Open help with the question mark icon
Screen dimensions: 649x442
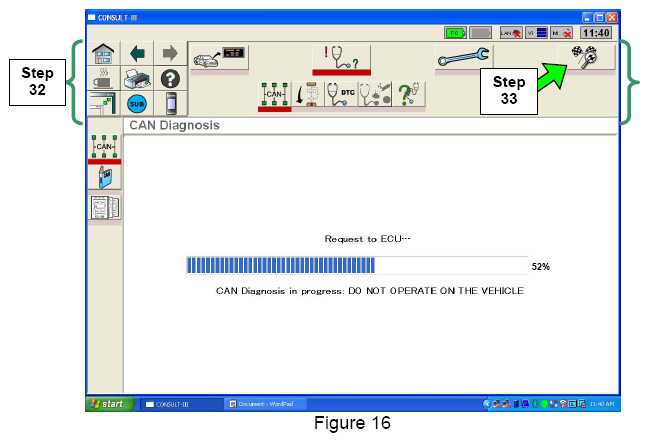coord(170,78)
